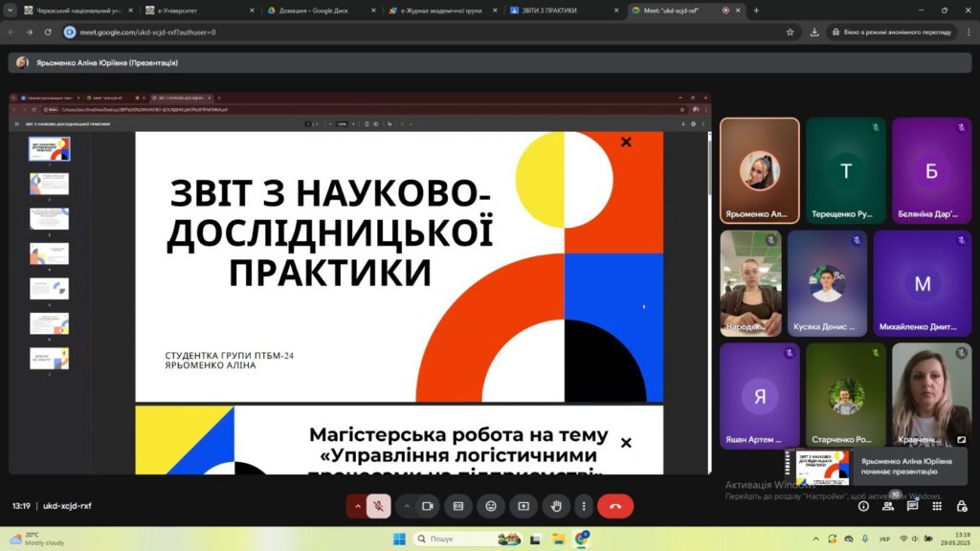Open the meeting details info icon
980x551 pixels.
click(x=863, y=506)
